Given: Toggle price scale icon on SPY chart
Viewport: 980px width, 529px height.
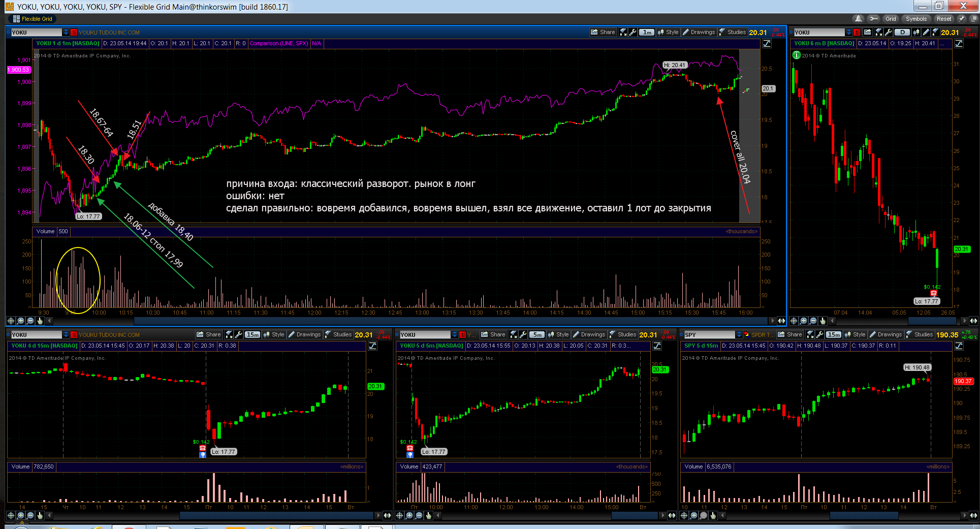Looking at the screenshot, I should pyautogui.click(x=959, y=346).
